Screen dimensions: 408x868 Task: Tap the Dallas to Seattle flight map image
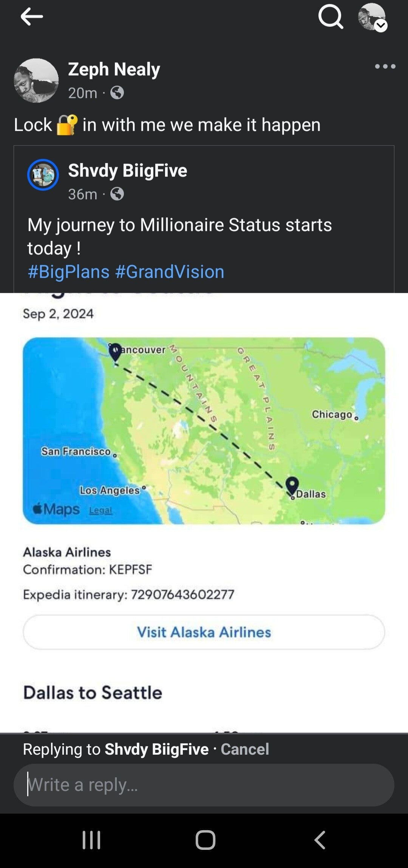[x=204, y=431]
